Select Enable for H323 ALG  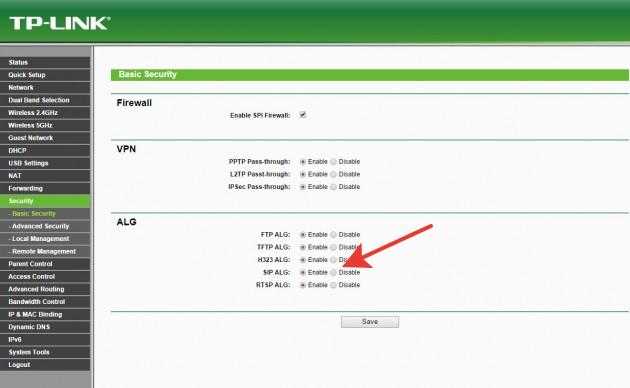[303, 260]
